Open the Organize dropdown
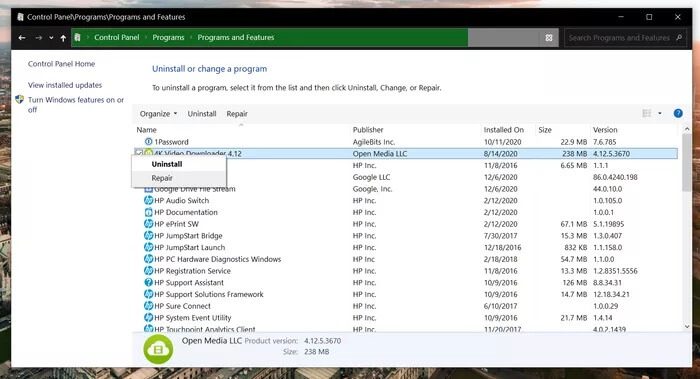Viewport: 700px width, 379px height. tap(158, 114)
